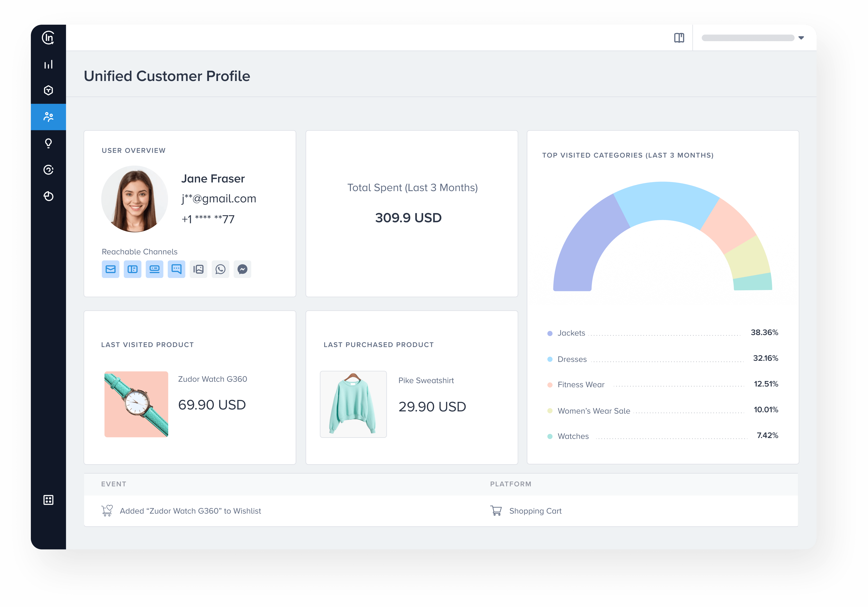This screenshot has height=607, width=868.
Task: Open the book documentation icon in header
Action: (679, 38)
